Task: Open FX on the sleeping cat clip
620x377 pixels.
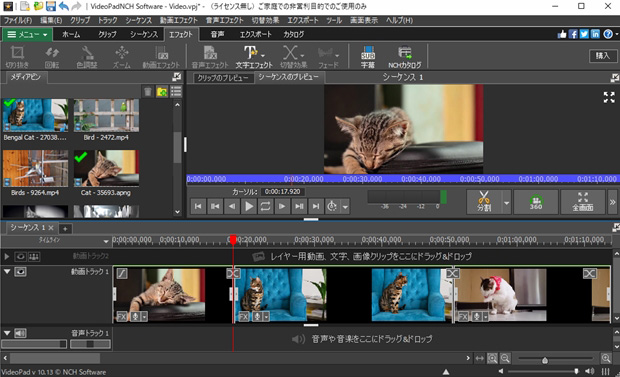Action: [x=122, y=316]
